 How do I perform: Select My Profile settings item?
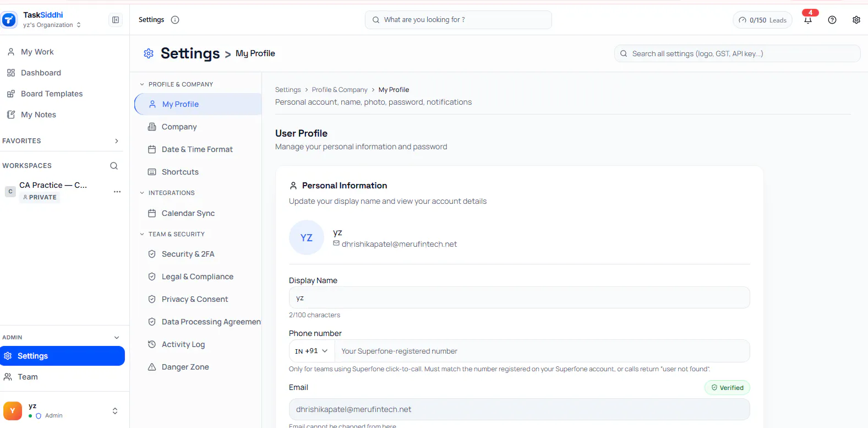coord(198,104)
